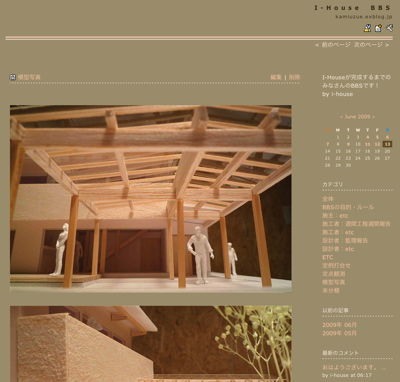
Task: Click the post icon beside 模型写真 title
Action: click(x=13, y=77)
